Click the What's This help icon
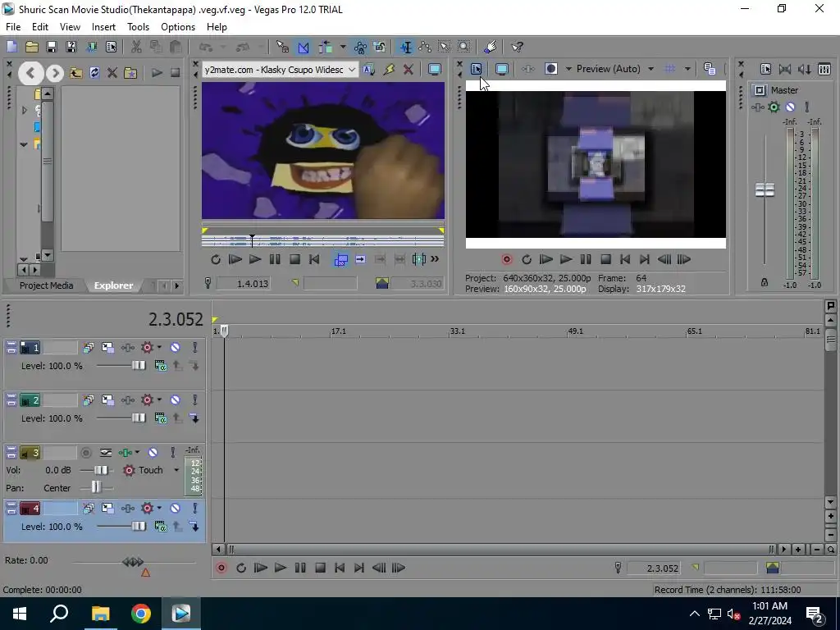Viewport: 840px width, 630px height. tap(517, 47)
